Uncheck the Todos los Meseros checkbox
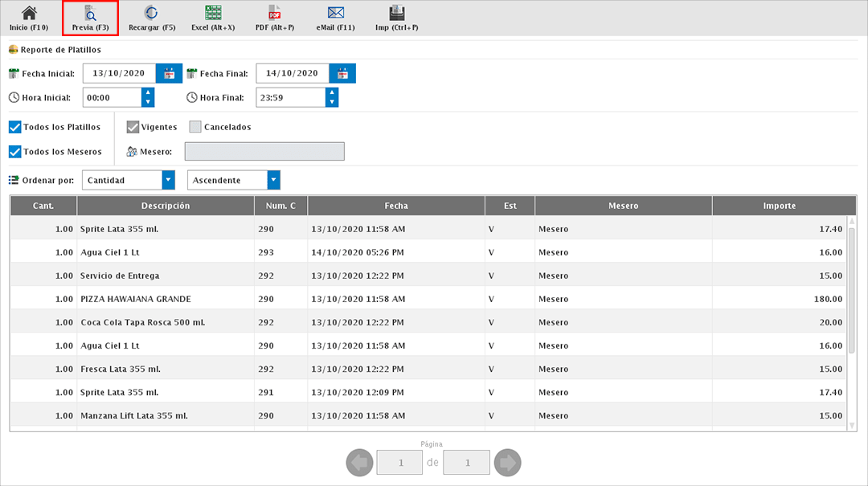 (x=14, y=152)
